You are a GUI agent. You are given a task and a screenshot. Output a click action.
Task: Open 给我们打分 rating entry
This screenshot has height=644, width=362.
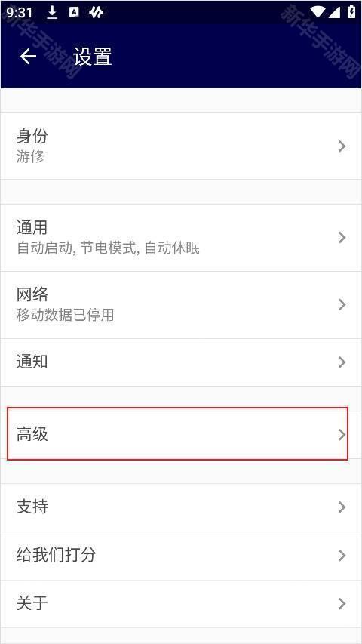pos(181,556)
